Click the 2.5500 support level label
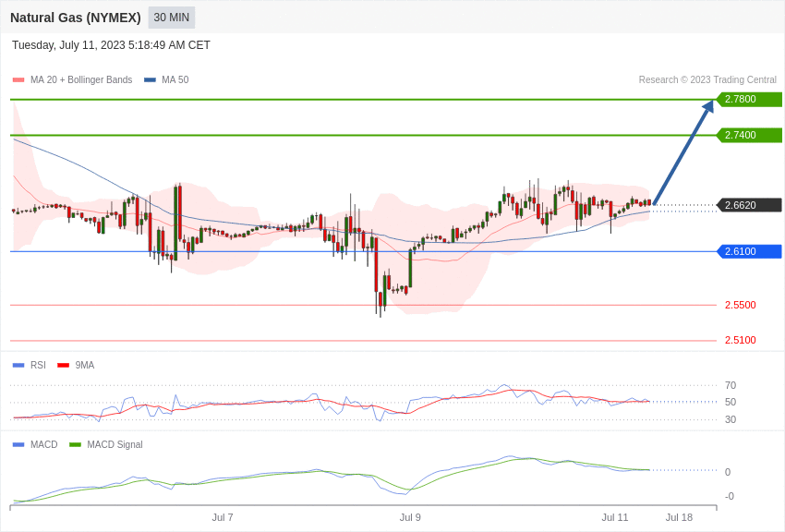 (x=740, y=305)
